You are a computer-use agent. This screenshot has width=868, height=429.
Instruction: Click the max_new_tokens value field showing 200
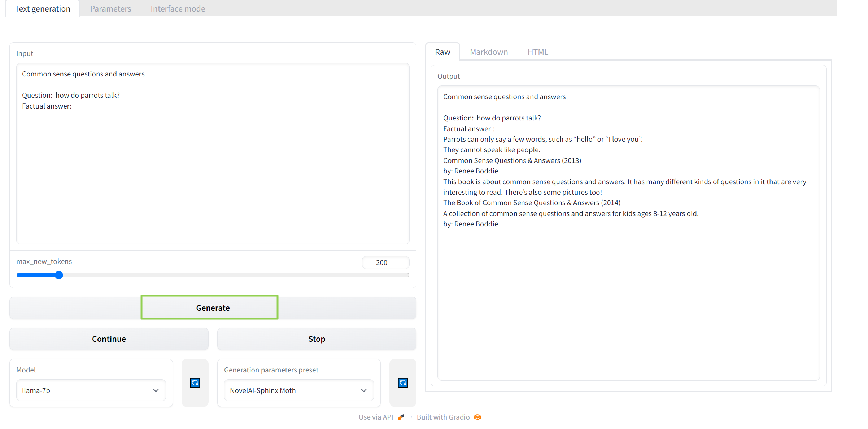(385, 262)
